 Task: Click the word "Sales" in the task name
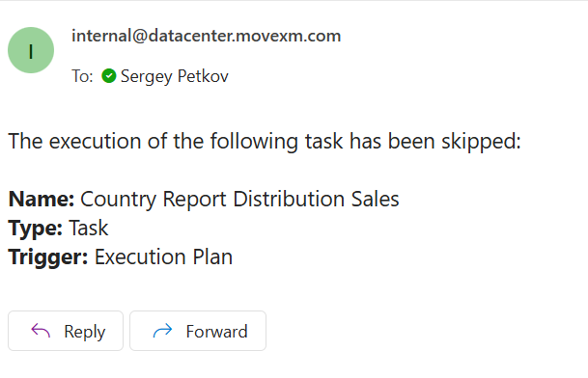(375, 199)
